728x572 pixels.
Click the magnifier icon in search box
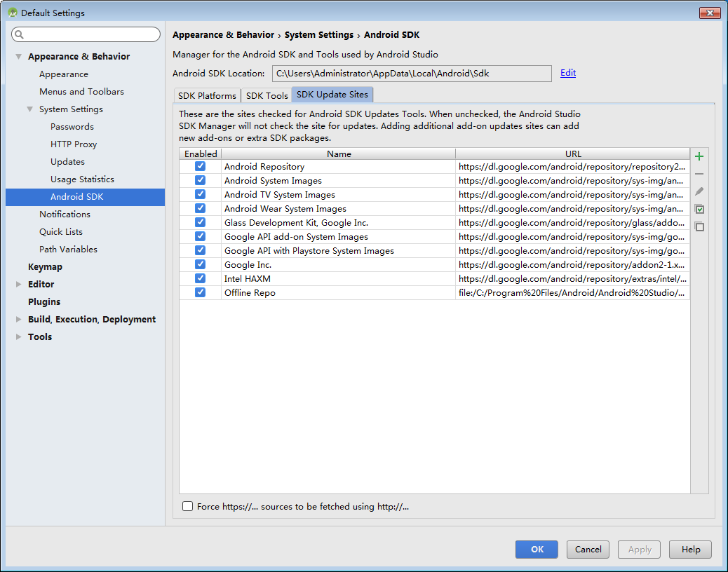19,34
